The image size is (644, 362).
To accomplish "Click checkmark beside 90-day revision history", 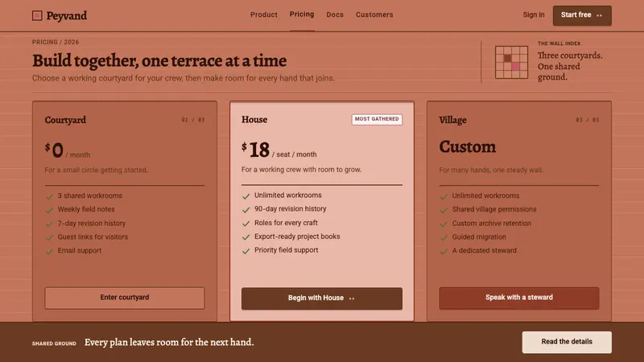I will [246, 210].
